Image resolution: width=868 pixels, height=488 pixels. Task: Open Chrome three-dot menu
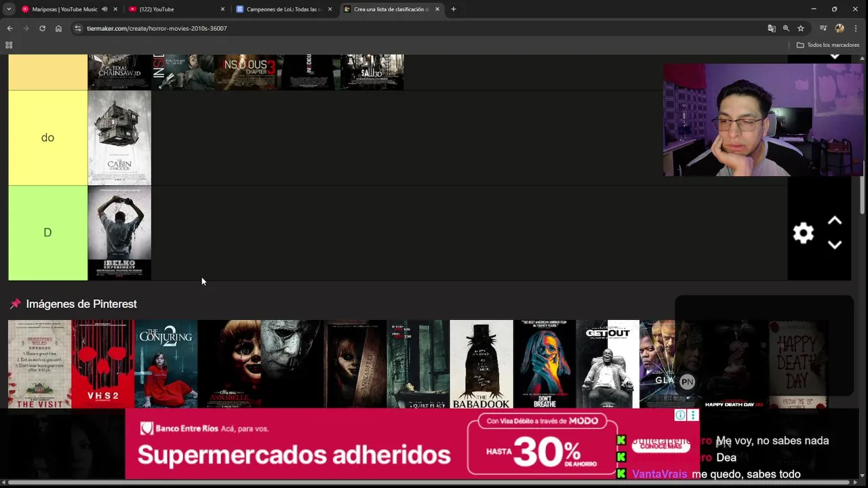pyautogui.click(x=857, y=28)
